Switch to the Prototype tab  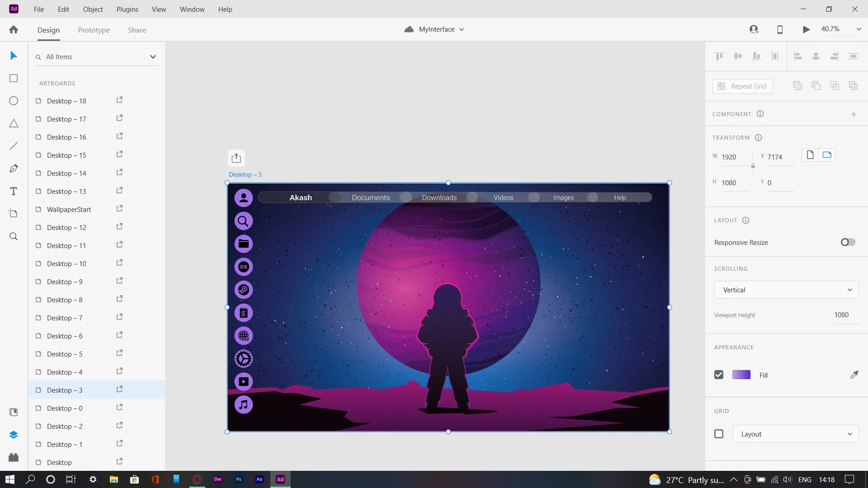(x=94, y=30)
